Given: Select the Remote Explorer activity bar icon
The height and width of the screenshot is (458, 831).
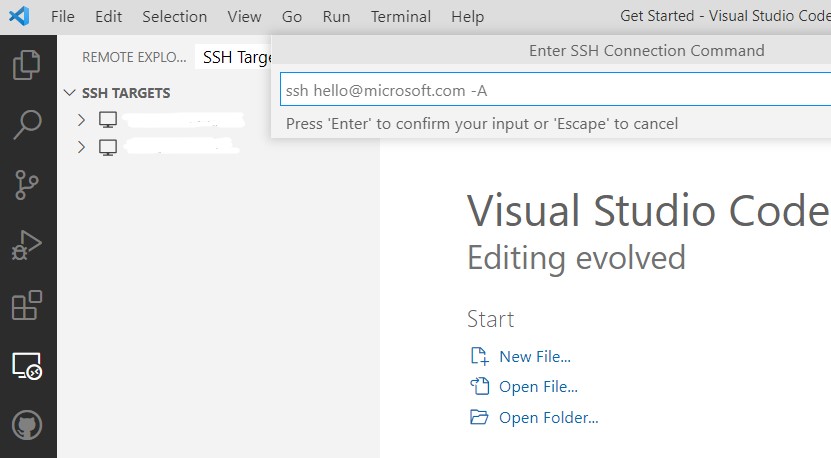Looking at the screenshot, I should point(27,367).
